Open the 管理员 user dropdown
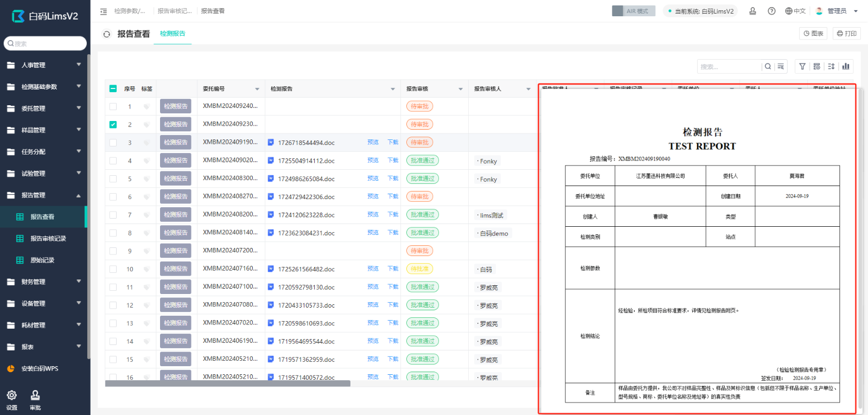Image resolution: width=868 pixels, height=415 pixels. (837, 11)
